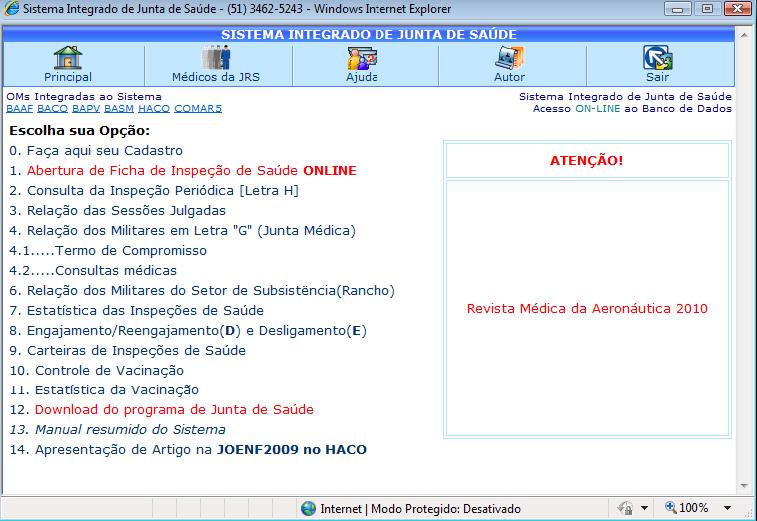
Task: Open the Autor icon
Action: click(x=509, y=57)
